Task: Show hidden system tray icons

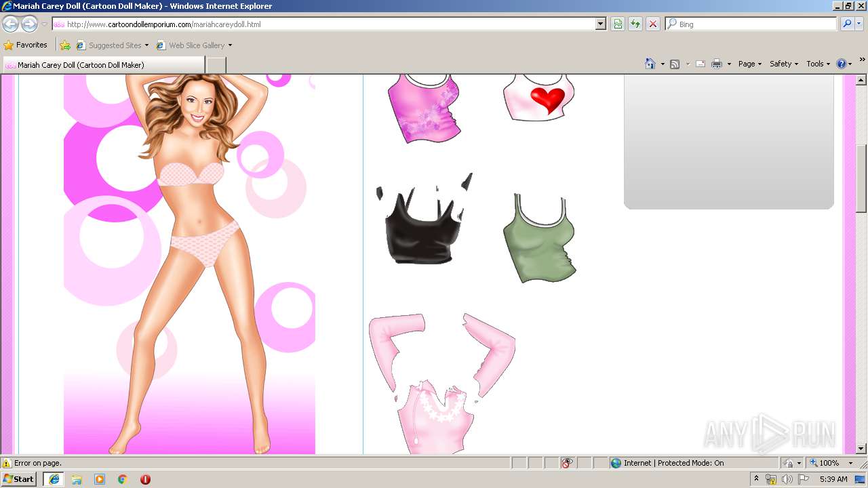Action: [756, 479]
